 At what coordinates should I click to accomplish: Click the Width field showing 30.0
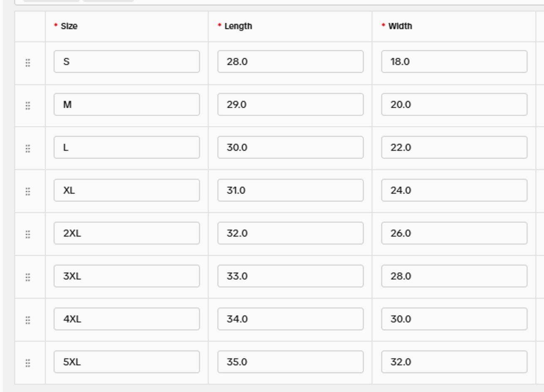(454, 319)
